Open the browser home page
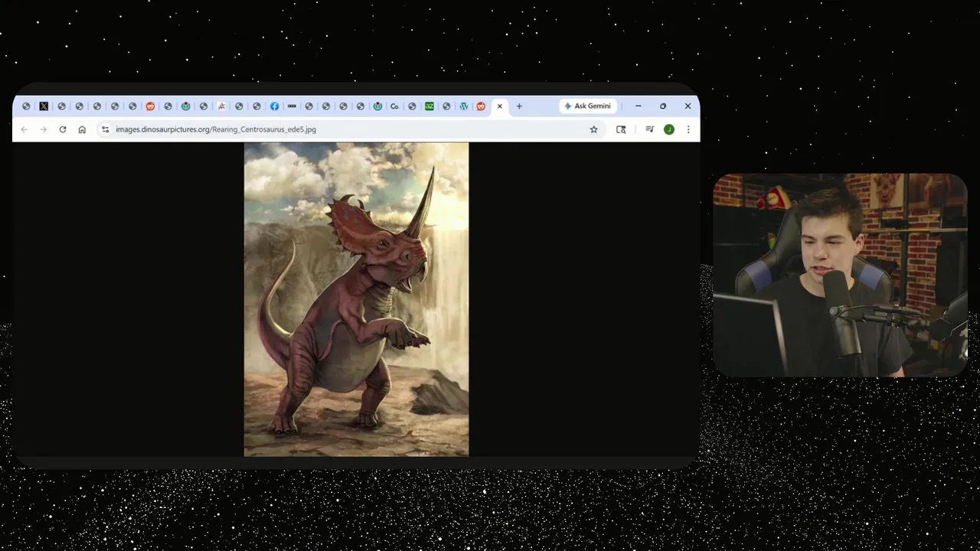Image resolution: width=980 pixels, height=551 pixels. 82,129
